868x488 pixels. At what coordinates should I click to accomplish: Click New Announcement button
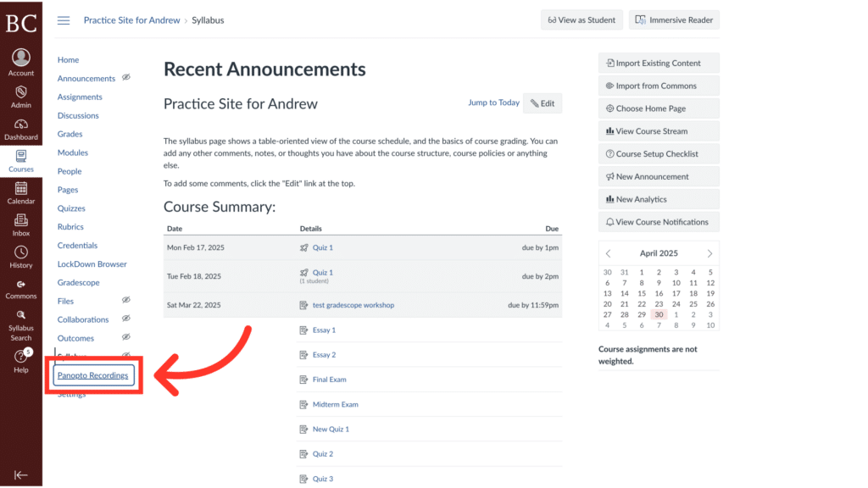pyautogui.click(x=659, y=176)
